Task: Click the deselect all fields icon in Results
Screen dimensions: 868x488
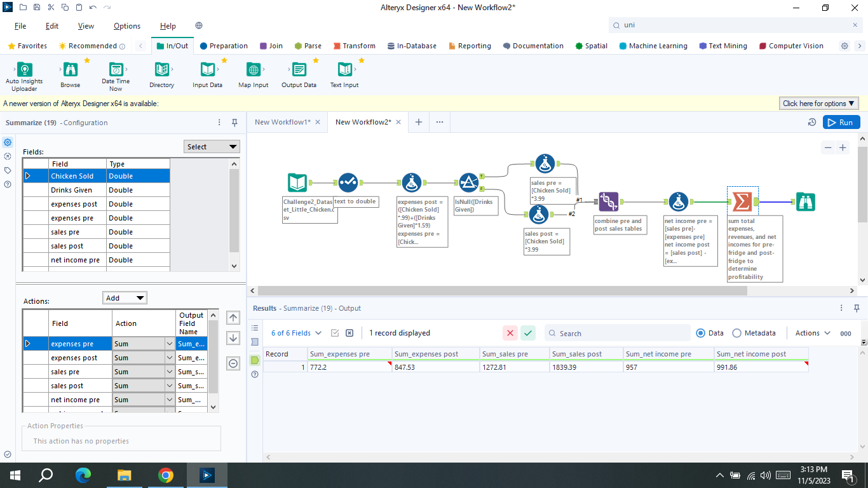Action: tap(349, 333)
